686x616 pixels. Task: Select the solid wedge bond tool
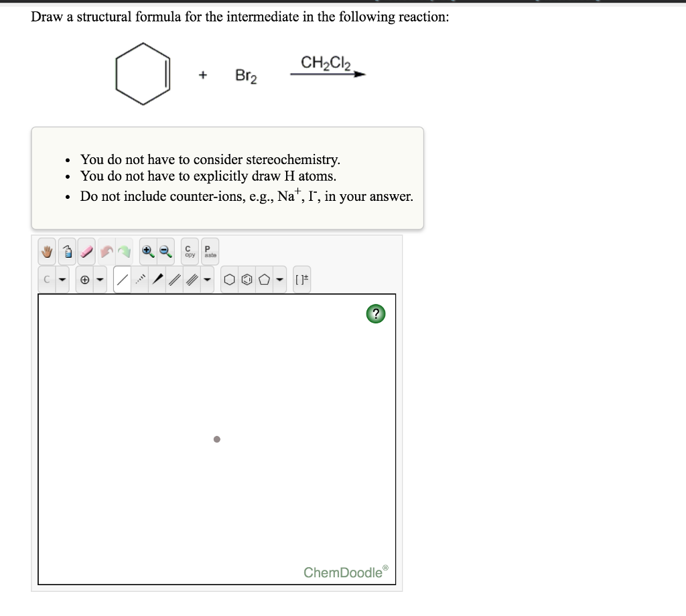157,279
